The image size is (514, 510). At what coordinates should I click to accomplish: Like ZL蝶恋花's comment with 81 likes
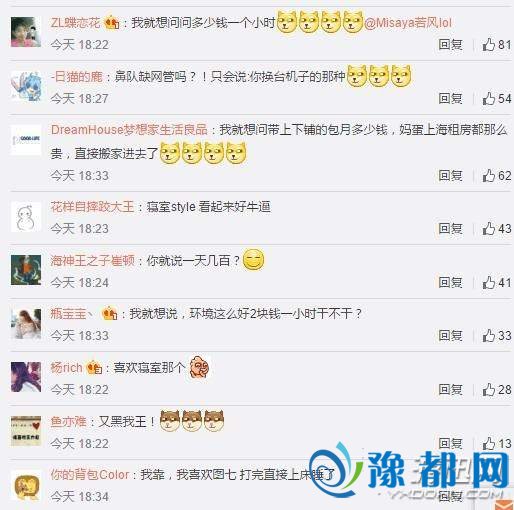[489, 44]
